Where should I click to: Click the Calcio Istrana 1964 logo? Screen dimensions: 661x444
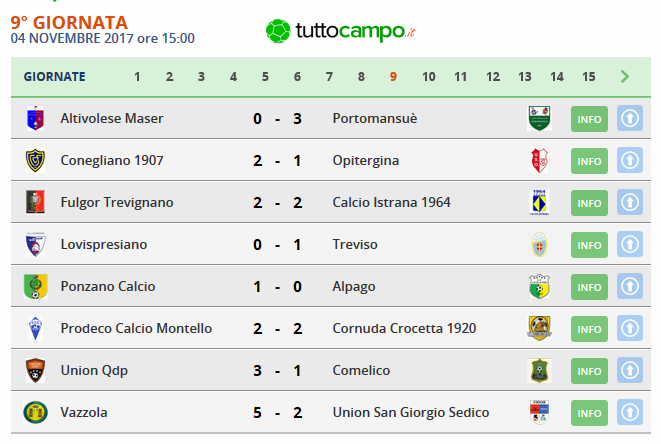[539, 202]
